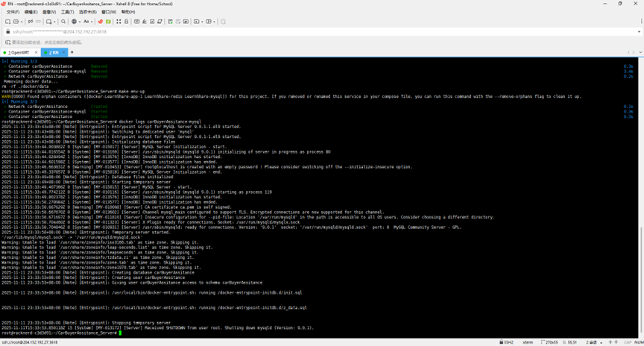This screenshot has width=644, height=346.
Task: Open the 帮助(H) menu
Action: [x=127, y=12]
